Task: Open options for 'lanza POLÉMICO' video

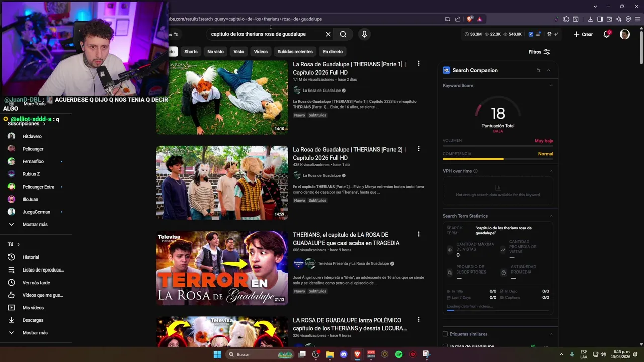Action: (418, 320)
